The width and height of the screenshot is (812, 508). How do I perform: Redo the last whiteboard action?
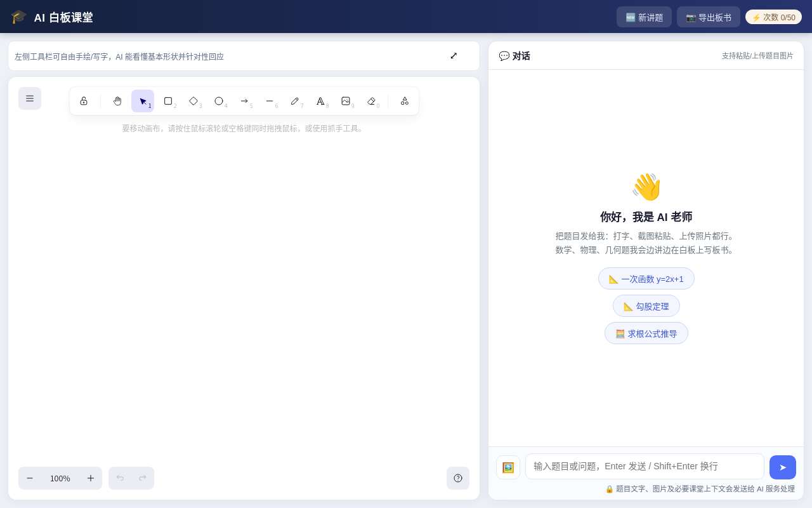(x=143, y=478)
